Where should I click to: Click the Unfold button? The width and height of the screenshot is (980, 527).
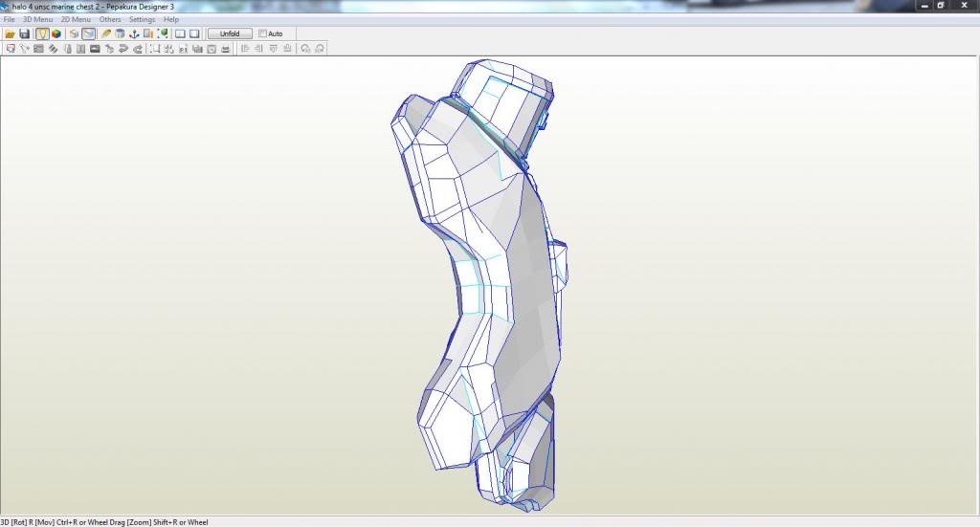pos(230,33)
